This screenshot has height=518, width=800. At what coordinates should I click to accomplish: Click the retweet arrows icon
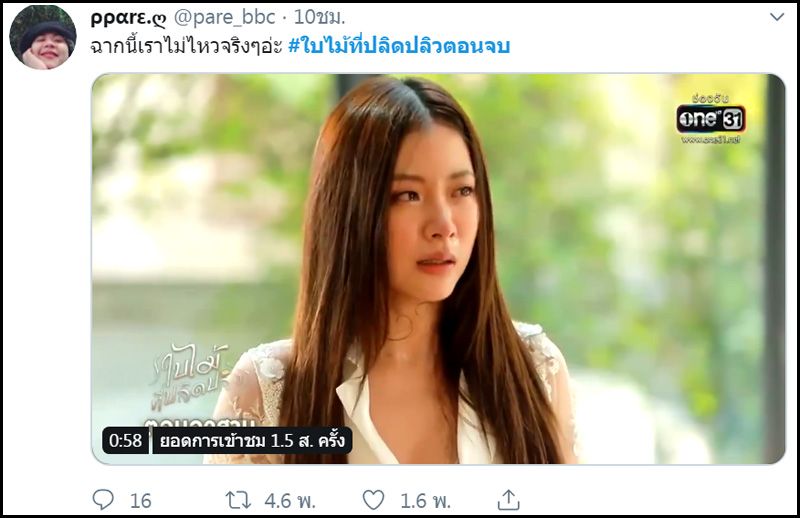click(x=238, y=500)
